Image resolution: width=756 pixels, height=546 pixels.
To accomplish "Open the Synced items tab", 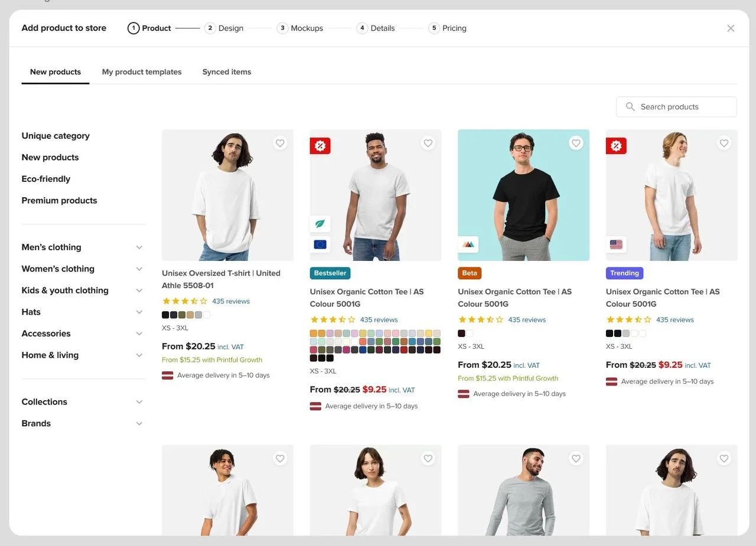I will point(227,72).
